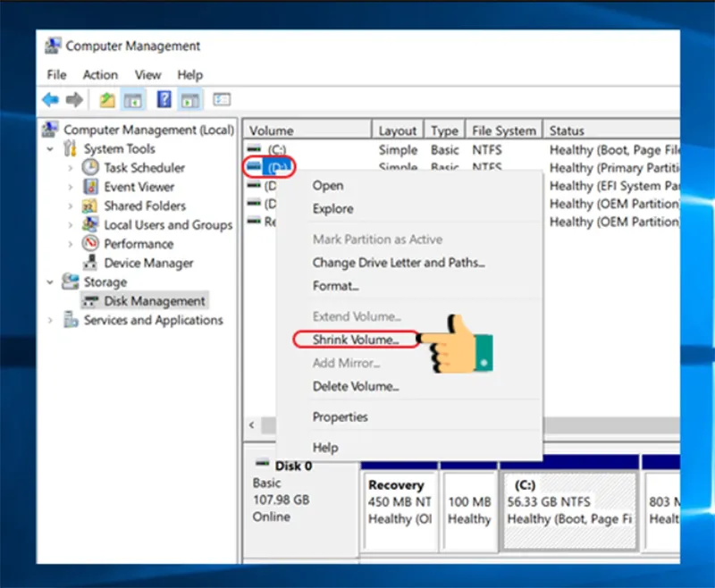Click the File System column header
The image size is (715, 588).
click(x=504, y=130)
